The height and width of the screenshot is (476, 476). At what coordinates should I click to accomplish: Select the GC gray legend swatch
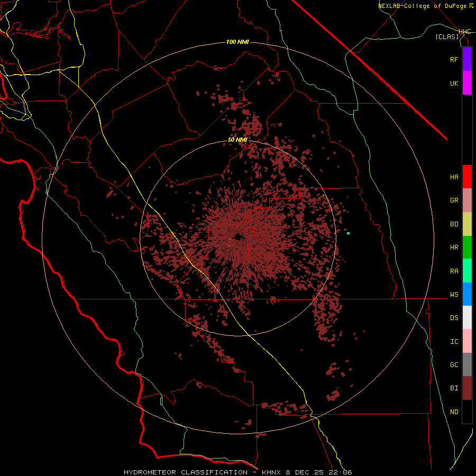pyautogui.click(x=467, y=364)
